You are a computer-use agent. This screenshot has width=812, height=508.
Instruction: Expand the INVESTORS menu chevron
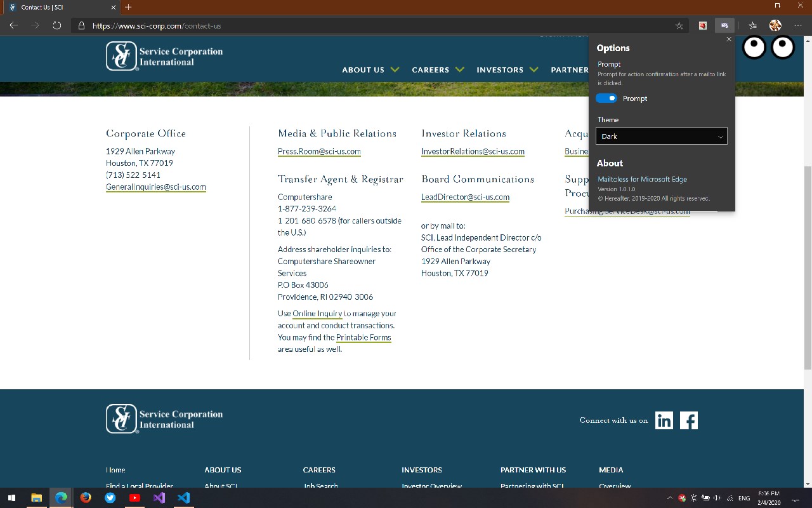pyautogui.click(x=534, y=69)
